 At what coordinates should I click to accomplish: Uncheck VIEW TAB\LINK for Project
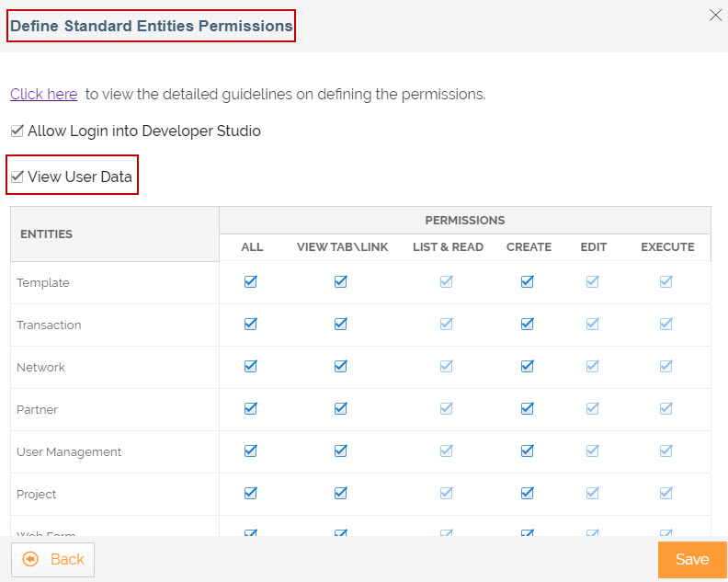pos(341,493)
